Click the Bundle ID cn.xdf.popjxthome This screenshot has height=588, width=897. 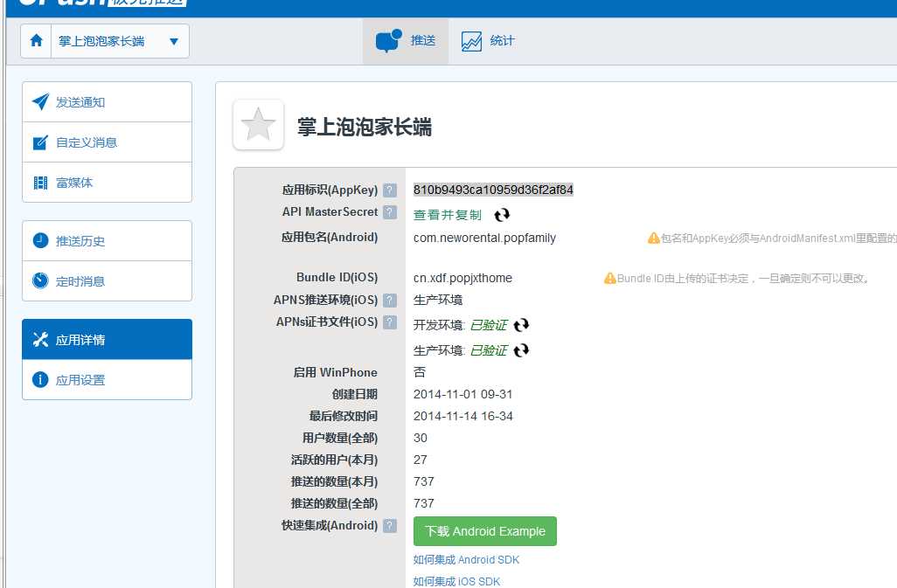(x=462, y=279)
